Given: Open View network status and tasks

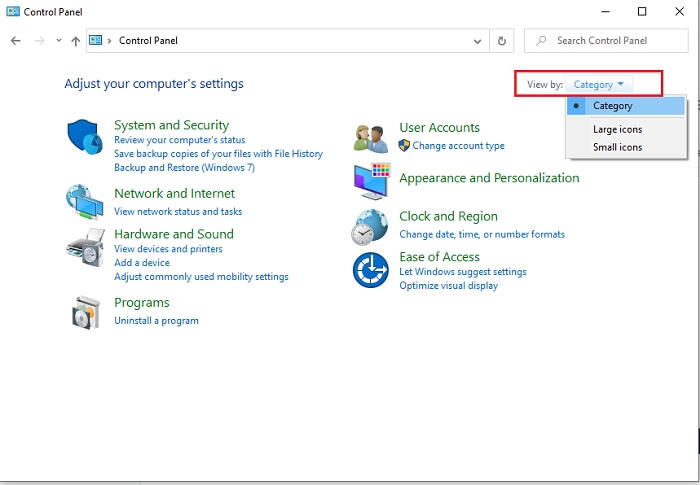Looking at the screenshot, I should 178,212.
